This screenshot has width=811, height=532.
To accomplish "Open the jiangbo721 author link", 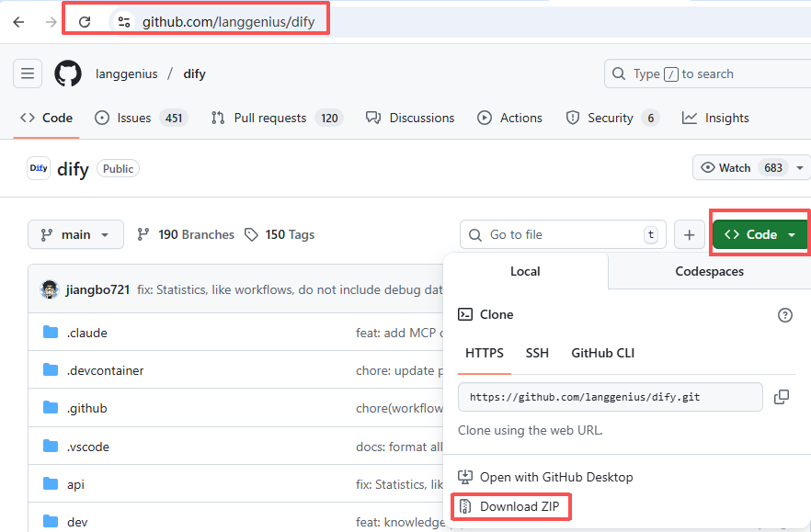I will point(97,289).
